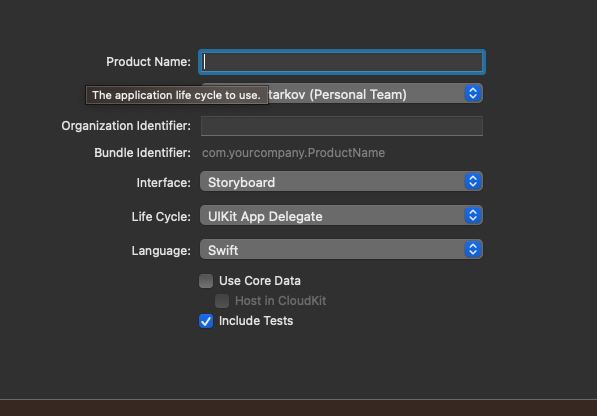597x416 pixels.
Task: Click the application life cycle tooltip
Action: [177, 95]
